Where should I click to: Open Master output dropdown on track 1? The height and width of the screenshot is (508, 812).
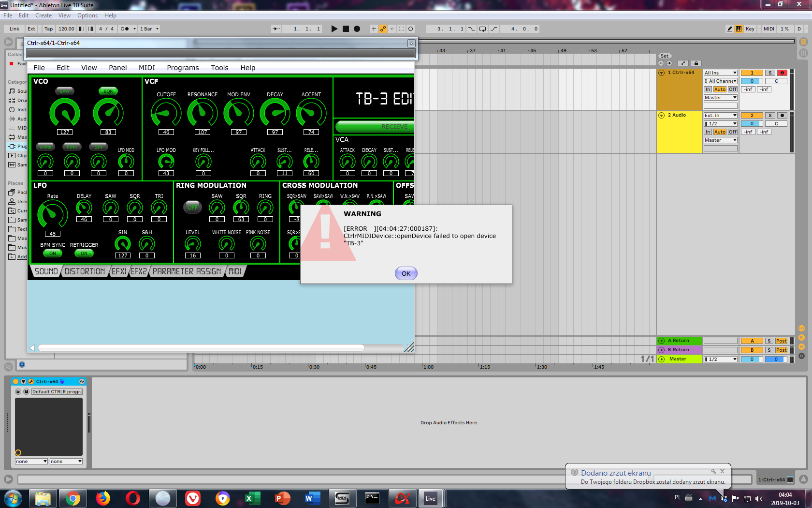coord(720,98)
